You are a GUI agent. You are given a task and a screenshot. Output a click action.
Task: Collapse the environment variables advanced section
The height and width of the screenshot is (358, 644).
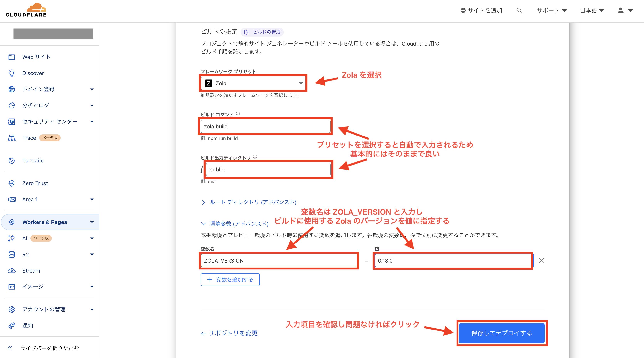[x=238, y=223]
